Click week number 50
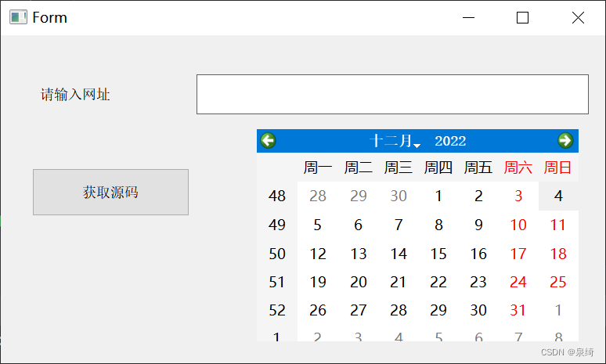The width and height of the screenshot is (606, 364). click(x=277, y=254)
